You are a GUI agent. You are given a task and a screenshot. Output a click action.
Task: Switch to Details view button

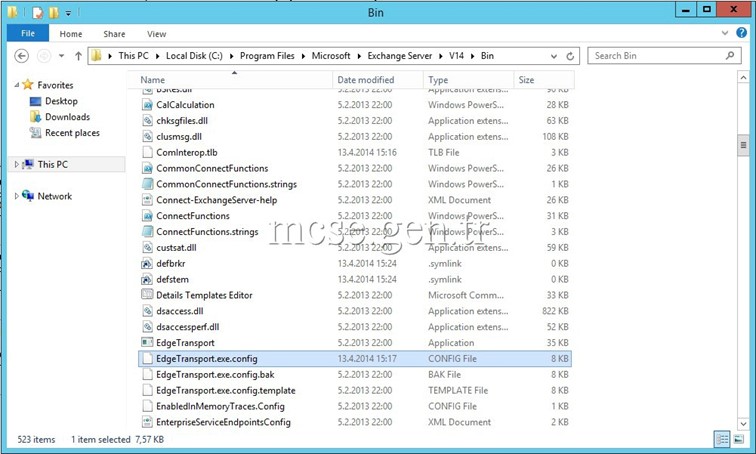pyautogui.click(x=722, y=439)
